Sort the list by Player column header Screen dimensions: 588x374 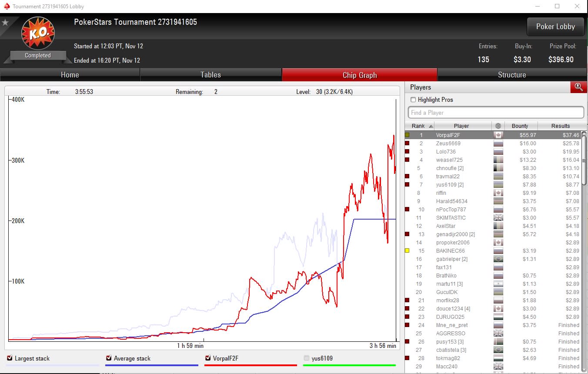pyautogui.click(x=463, y=126)
